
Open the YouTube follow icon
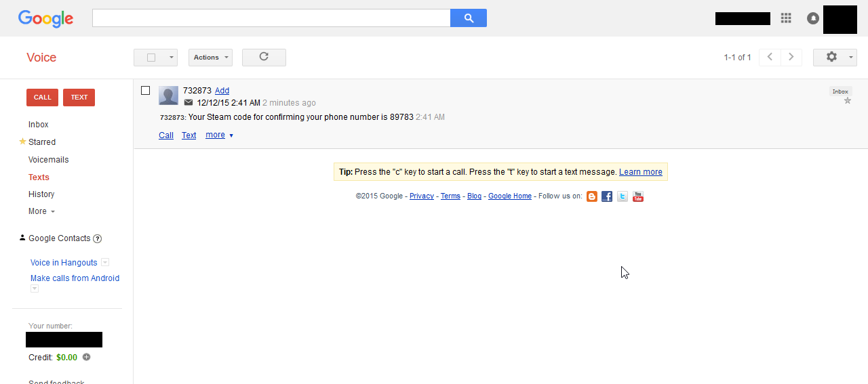[x=637, y=196]
